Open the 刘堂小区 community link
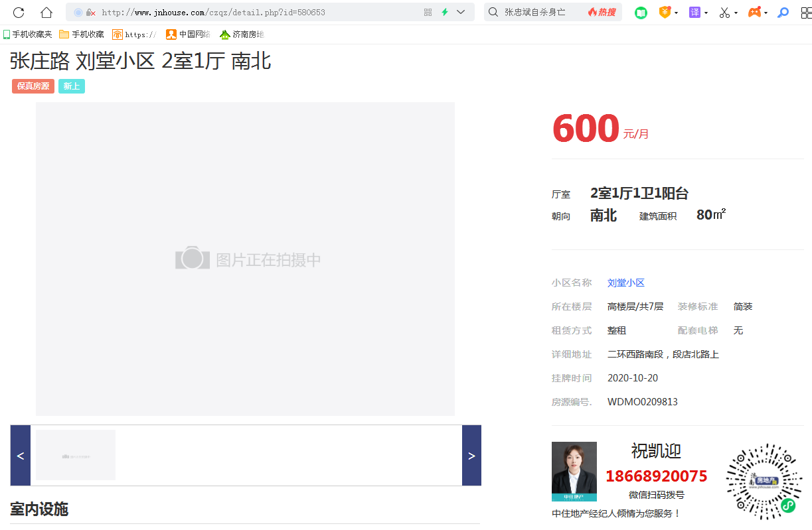This screenshot has width=812, height=530. tap(625, 283)
